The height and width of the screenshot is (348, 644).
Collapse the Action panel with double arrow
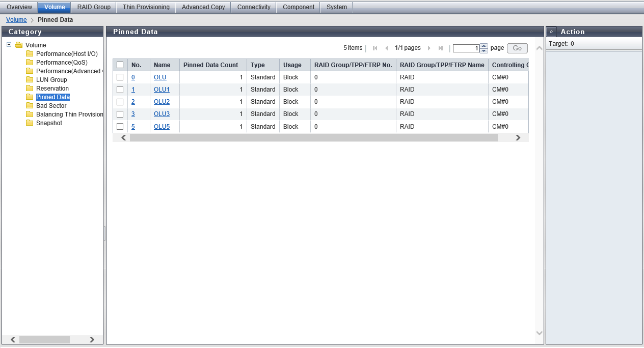(551, 32)
